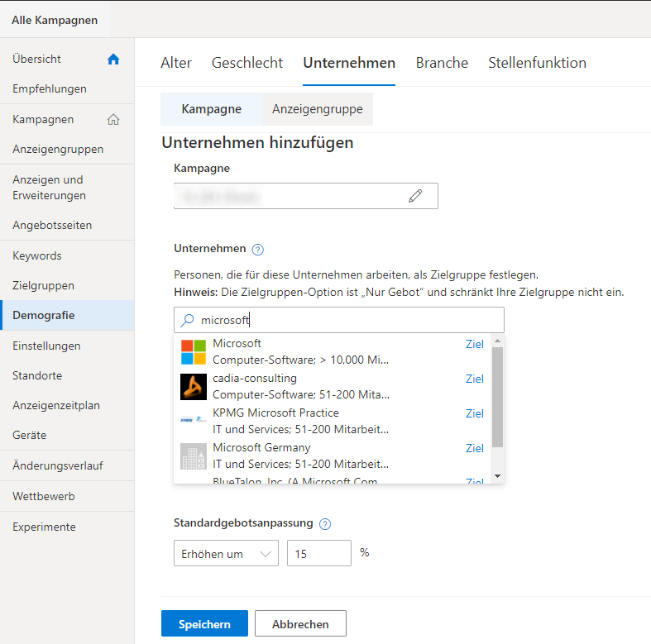Open the help icon next to Unternehmen label
651x644 pixels.
click(258, 250)
